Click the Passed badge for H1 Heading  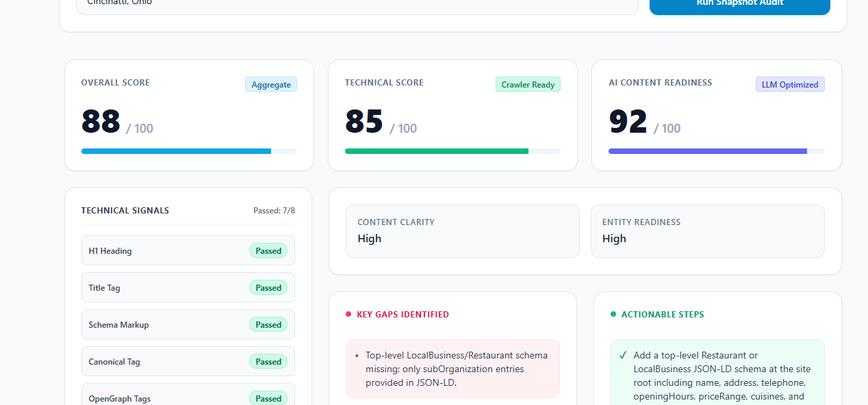coord(268,251)
